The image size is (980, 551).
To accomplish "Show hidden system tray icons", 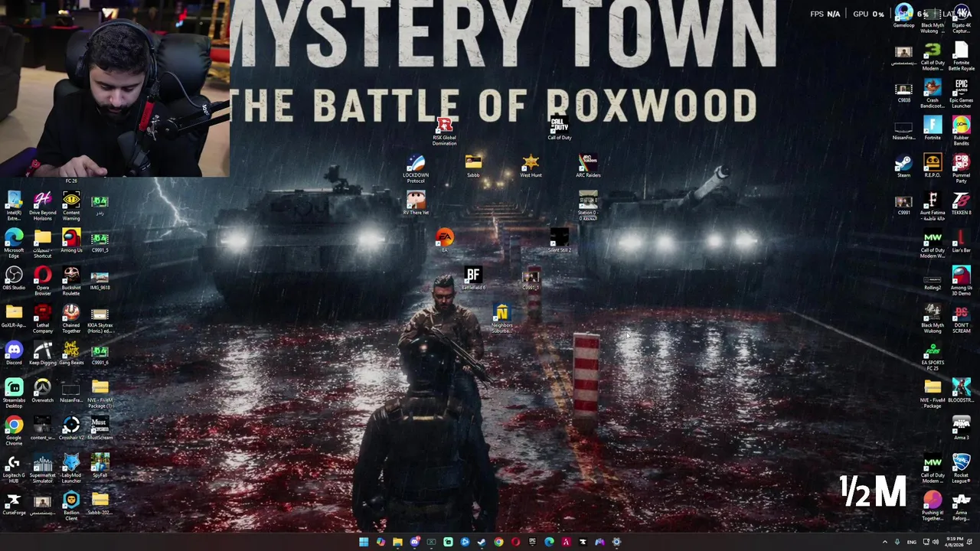I will (885, 542).
